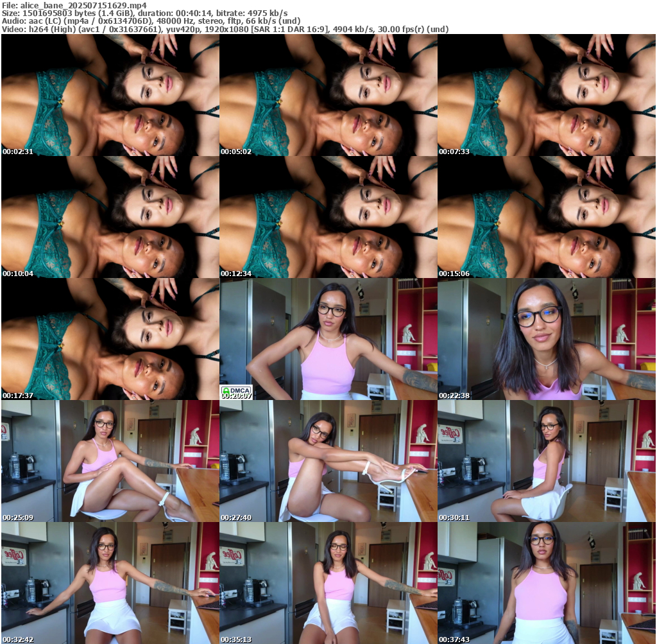
Task: Open the thumbnail timestamped 00:02:31
Action: tap(110, 95)
